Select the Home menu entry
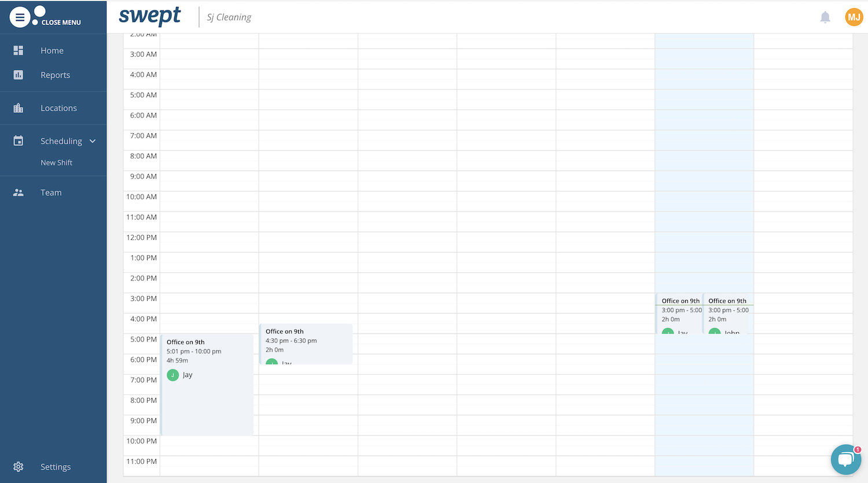868x483 pixels. (52, 50)
